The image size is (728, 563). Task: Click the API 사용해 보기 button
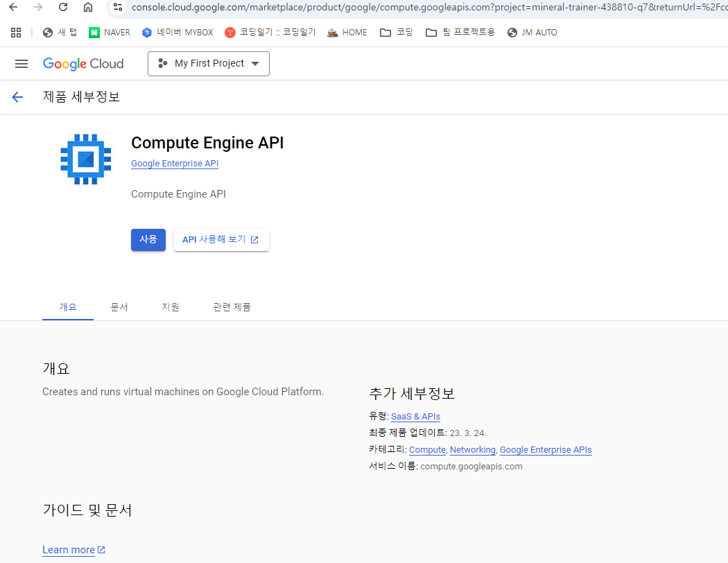pos(221,239)
